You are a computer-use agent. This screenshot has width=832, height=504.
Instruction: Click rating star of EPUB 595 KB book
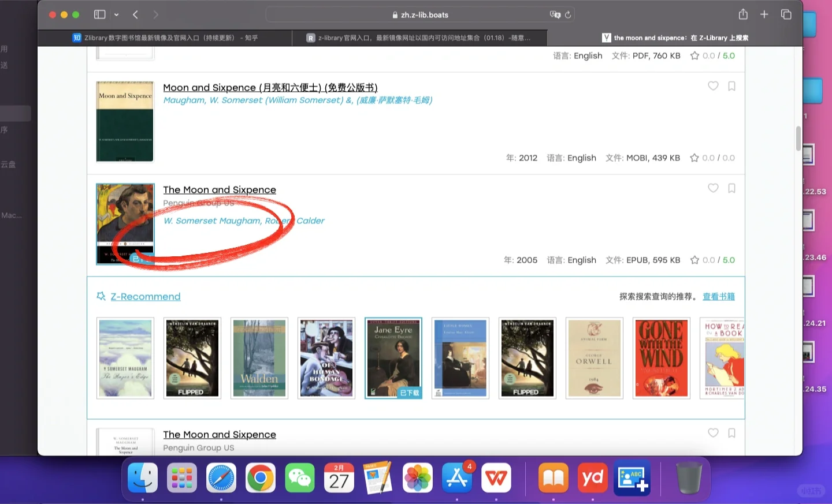[x=694, y=260]
